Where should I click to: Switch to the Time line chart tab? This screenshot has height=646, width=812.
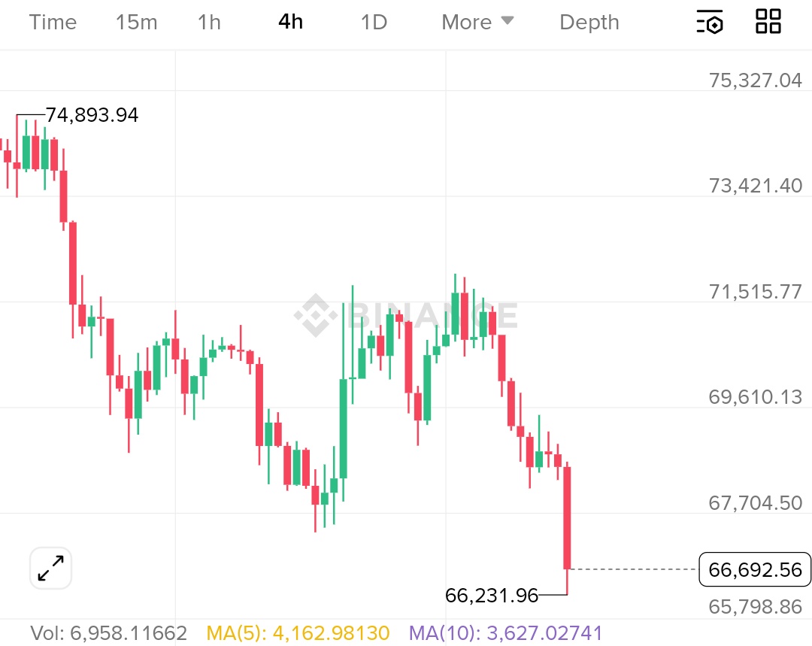(x=53, y=22)
